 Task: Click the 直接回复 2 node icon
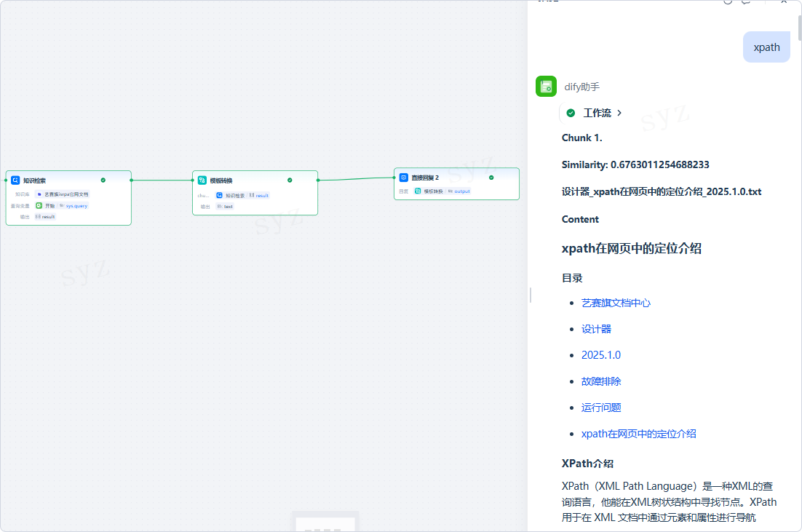pyautogui.click(x=404, y=177)
